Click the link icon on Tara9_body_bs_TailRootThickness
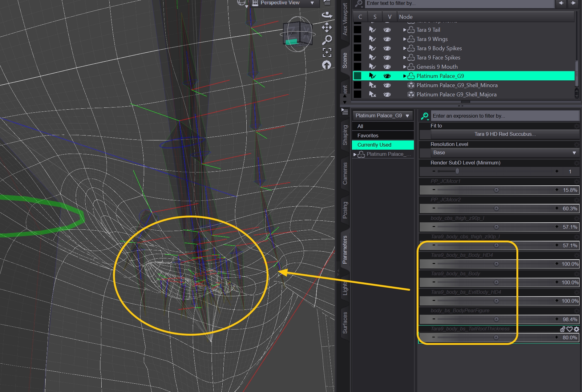 pyautogui.click(x=563, y=329)
